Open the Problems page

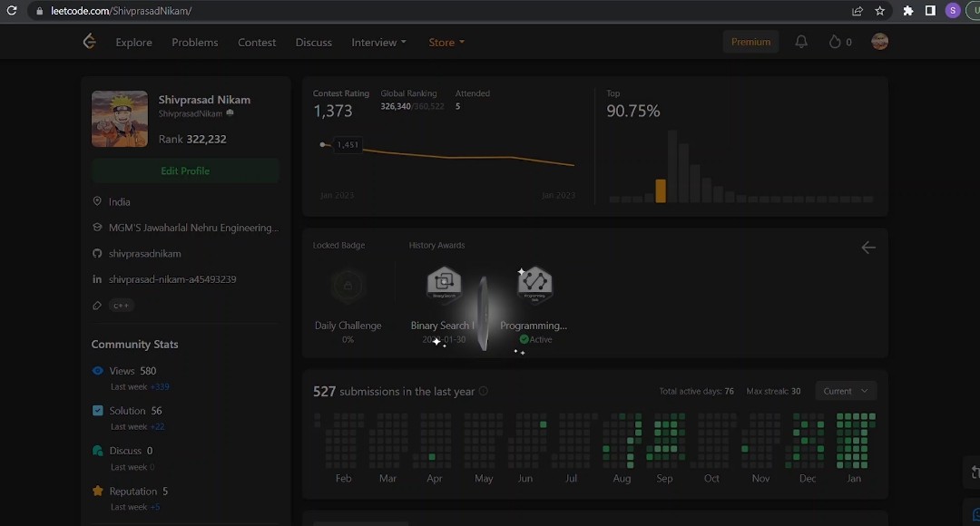tap(195, 42)
